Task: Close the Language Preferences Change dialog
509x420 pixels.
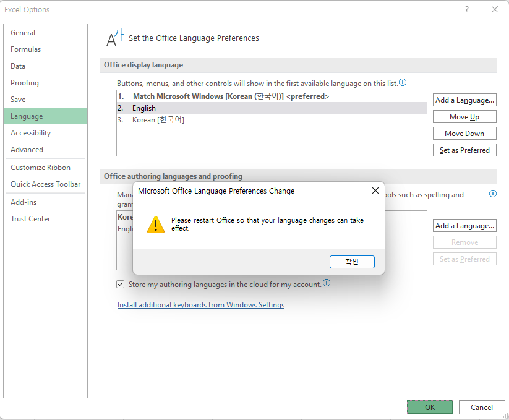Action: 375,191
